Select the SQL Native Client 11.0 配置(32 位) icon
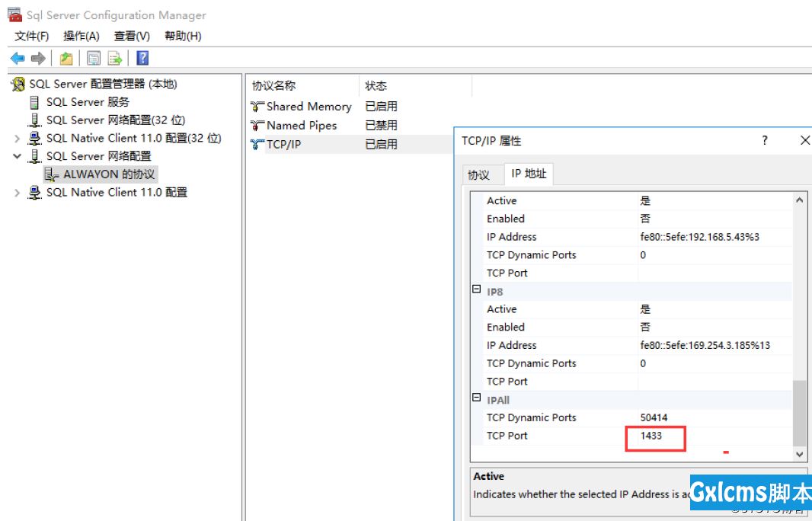This screenshot has width=812, height=521. [34, 139]
